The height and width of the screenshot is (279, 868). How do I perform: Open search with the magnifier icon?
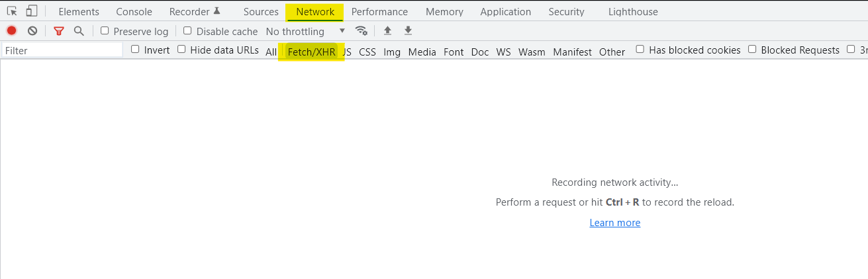coord(79,31)
